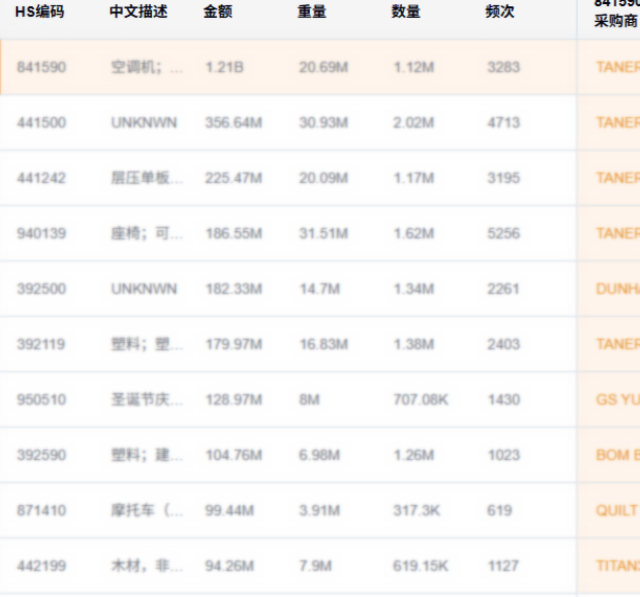
Task: Open the DUNHA buyer link
Action: pos(617,289)
